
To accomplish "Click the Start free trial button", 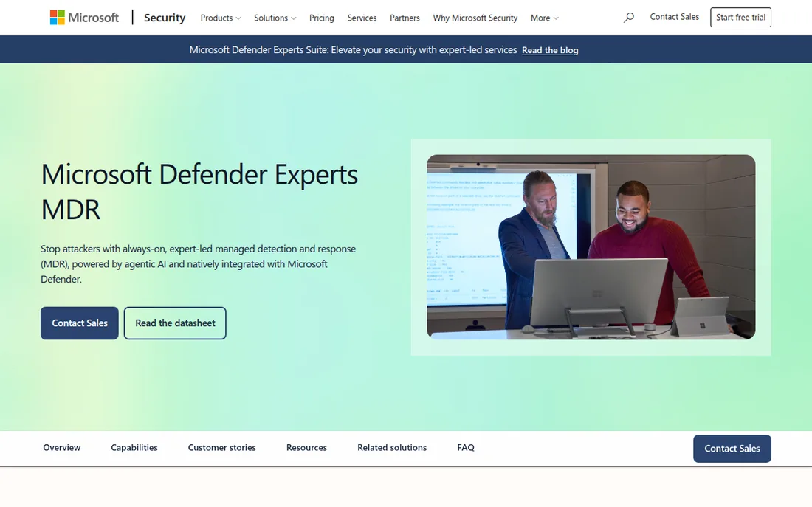I will [x=740, y=18].
